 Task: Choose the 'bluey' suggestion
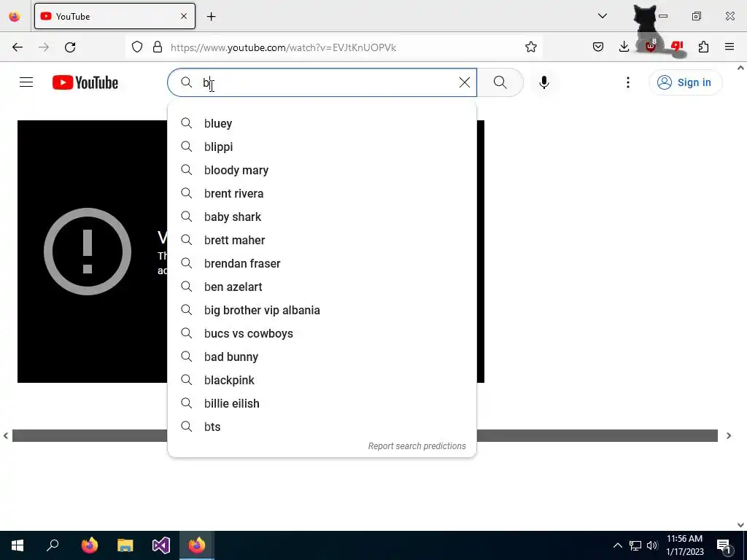coord(322,123)
